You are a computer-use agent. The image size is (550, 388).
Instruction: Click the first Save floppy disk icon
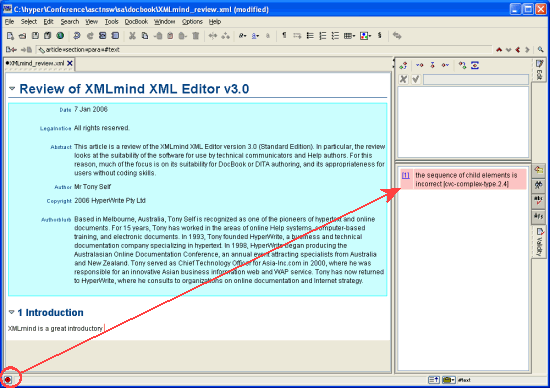coord(35,36)
